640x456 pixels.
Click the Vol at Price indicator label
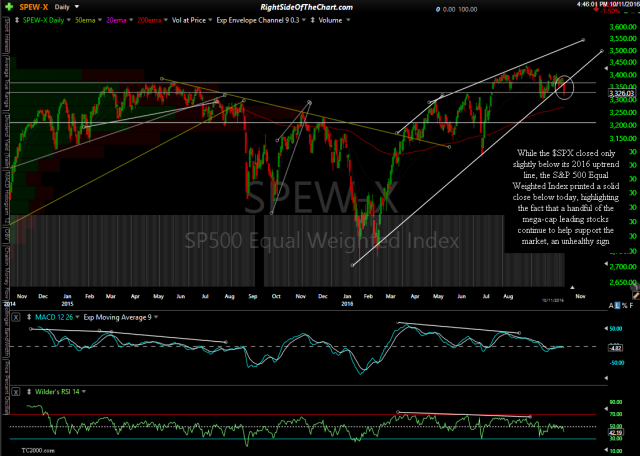click(189, 20)
